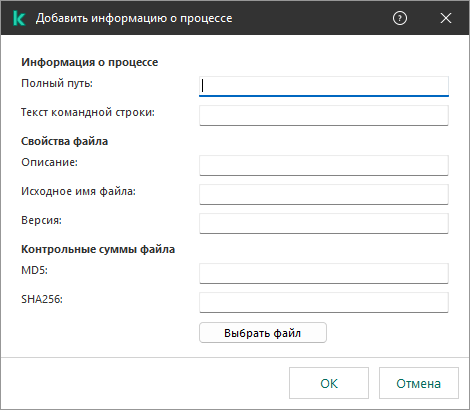Click the Текст командной строки: label
This screenshot has height=410, width=470.
pyautogui.click(x=88, y=112)
